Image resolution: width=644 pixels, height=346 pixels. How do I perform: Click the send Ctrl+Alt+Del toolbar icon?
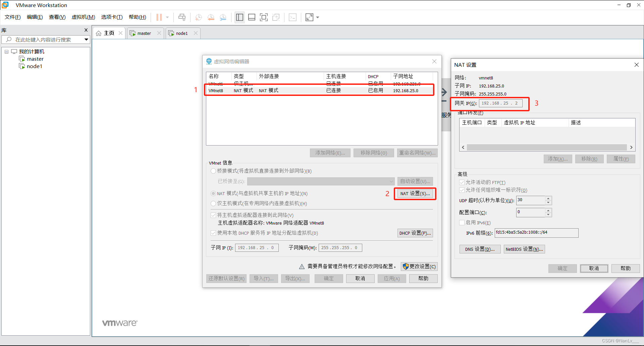[x=182, y=17]
